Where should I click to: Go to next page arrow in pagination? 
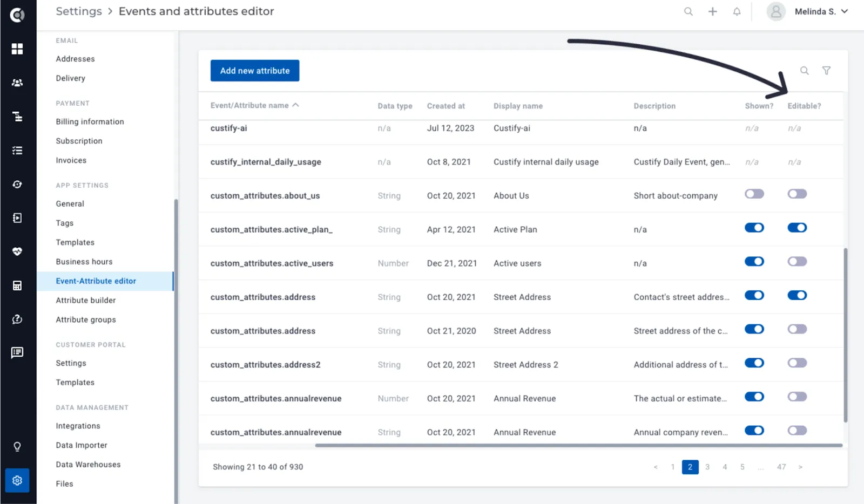800,467
